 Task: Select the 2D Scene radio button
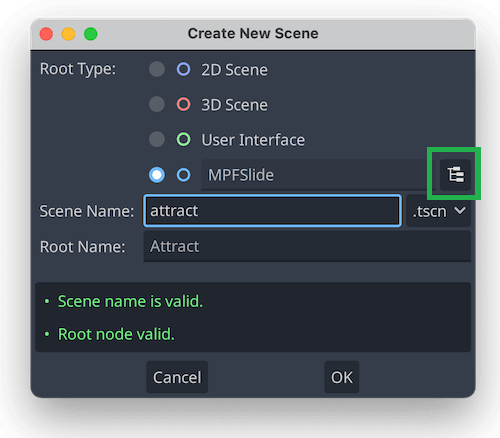coord(157,69)
